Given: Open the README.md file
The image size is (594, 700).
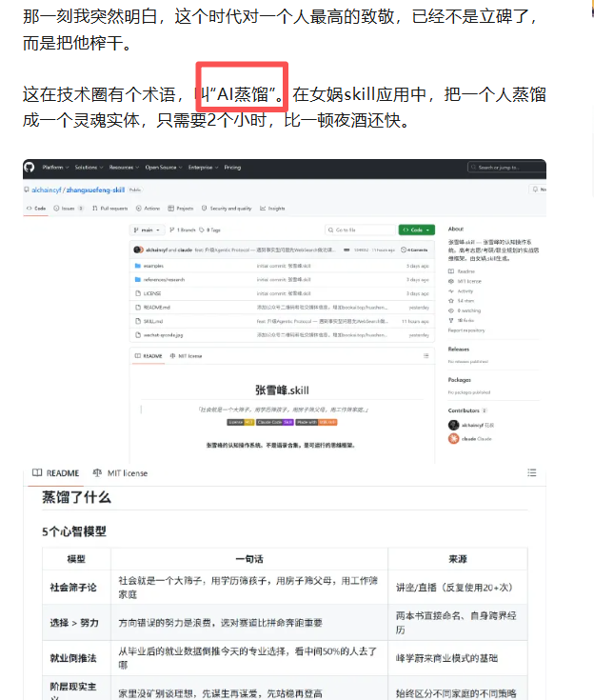Looking at the screenshot, I should tap(157, 308).
